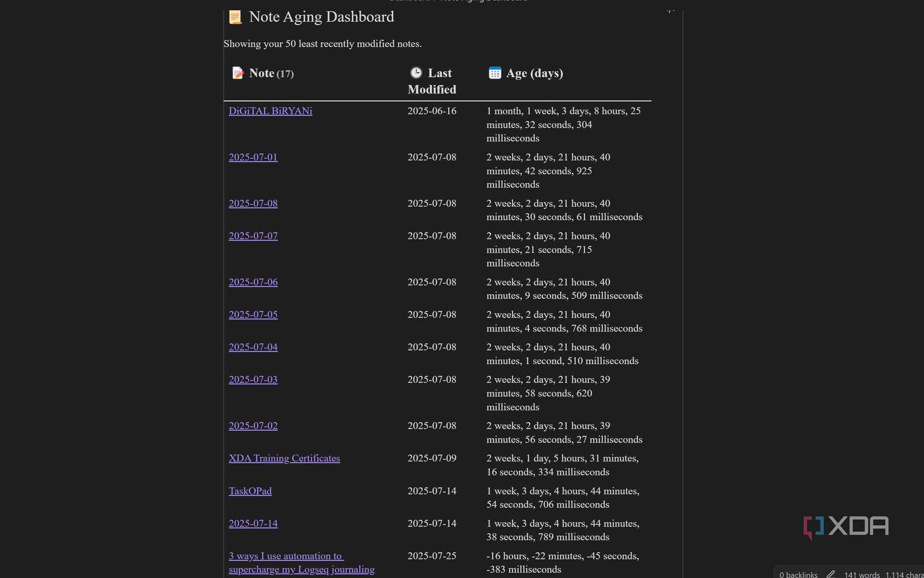Screen dimensions: 924x578
Task: Click the memo icon in the Note column header
Action: point(238,73)
